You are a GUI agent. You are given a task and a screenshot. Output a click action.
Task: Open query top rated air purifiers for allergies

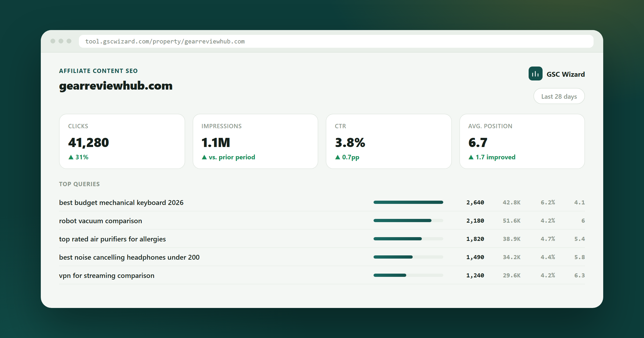click(112, 239)
